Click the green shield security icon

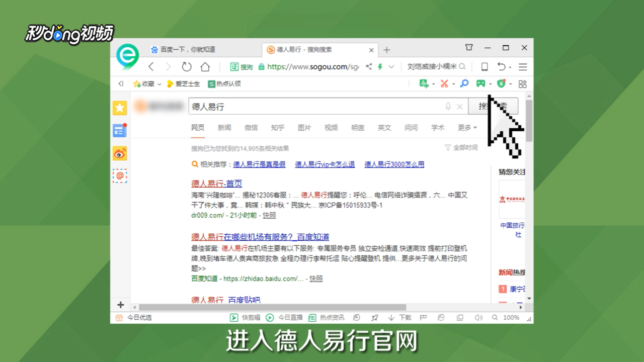tap(501, 83)
